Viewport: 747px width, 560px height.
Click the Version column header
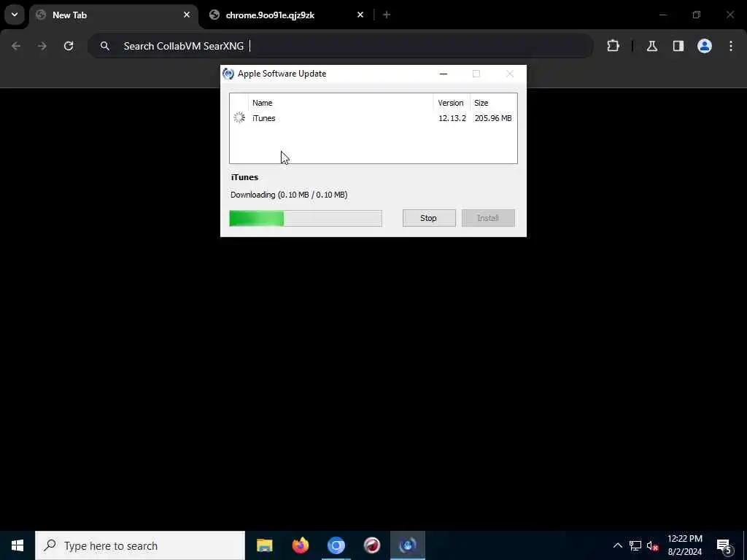coord(451,103)
